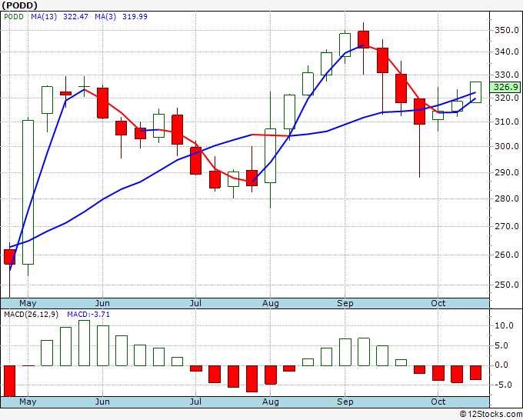The image size is (523, 420).
Task: Click Sep on the price chart date axis
Action: [345, 304]
